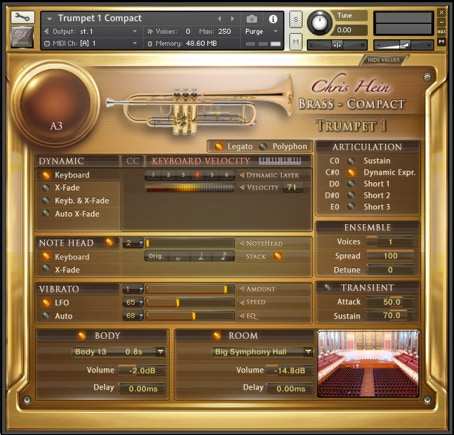Open the vibrato EQ CC dropdown
Viewport: 454px width, 435px height.
pyautogui.click(x=133, y=315)
